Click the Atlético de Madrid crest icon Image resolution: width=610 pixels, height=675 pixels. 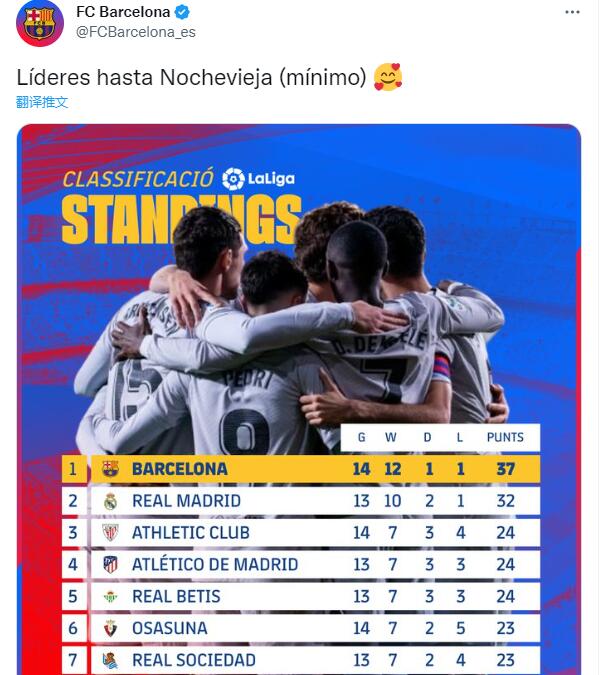(x=110, y=564)
